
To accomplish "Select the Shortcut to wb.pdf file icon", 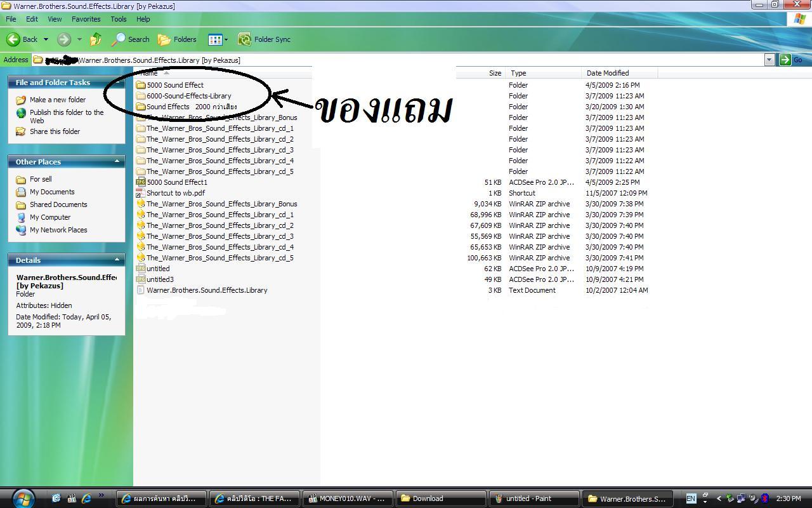I will pyautogui.click(x=141, y=193).
